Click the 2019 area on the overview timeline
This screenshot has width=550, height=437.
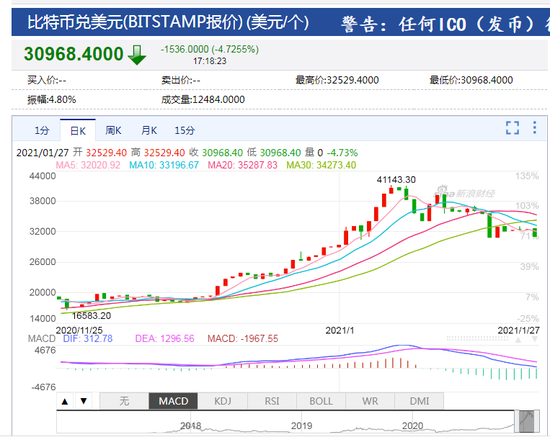click(302, 425)
